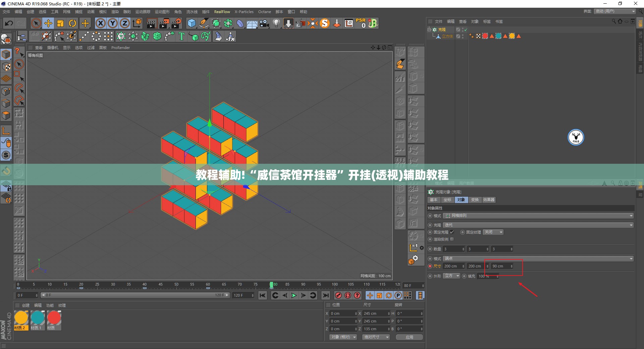Click the 应用 apply button

pyautogui.click(x=409, y=337)
